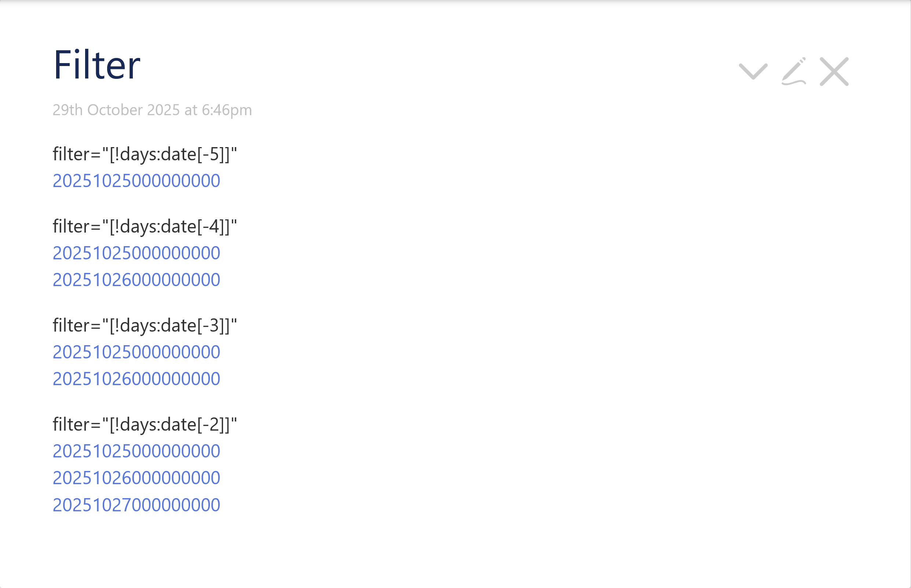Close the Filter tiddler
The image size is (911, 588).
pos(834,72)
